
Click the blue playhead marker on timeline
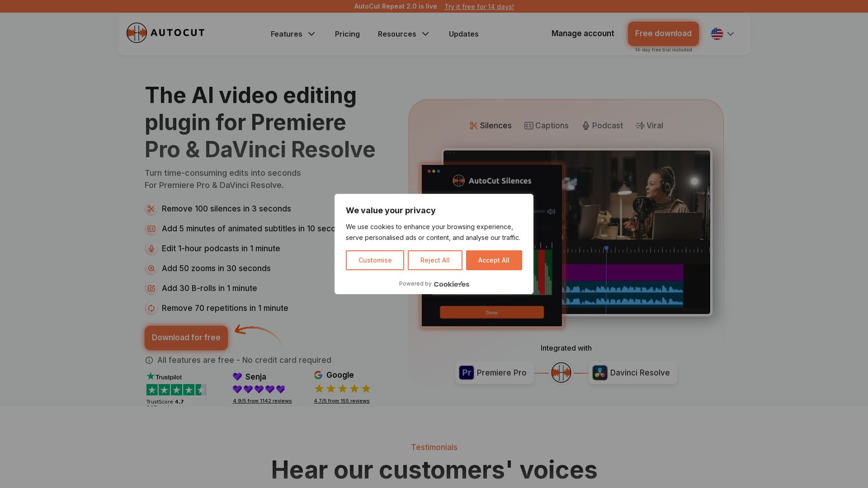coord(606,248)
